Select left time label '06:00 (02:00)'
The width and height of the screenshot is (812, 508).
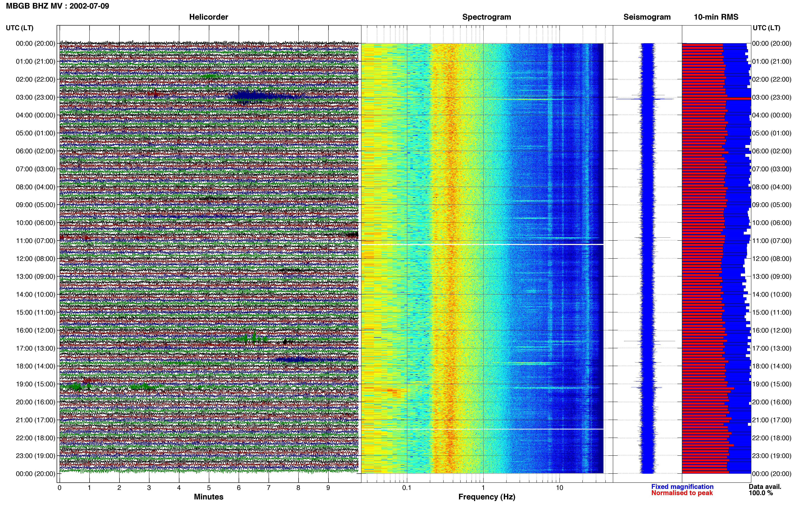(36, 151)
